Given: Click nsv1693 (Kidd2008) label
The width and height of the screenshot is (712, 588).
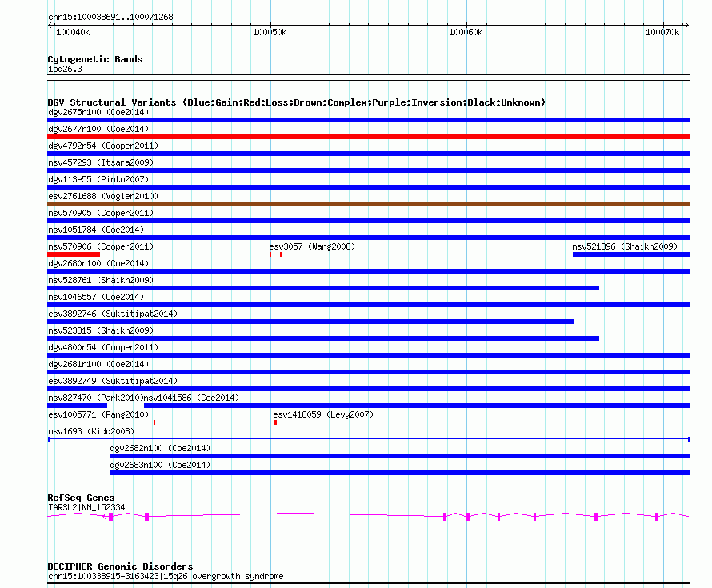Looking at the screenshot, I should 91,431.
